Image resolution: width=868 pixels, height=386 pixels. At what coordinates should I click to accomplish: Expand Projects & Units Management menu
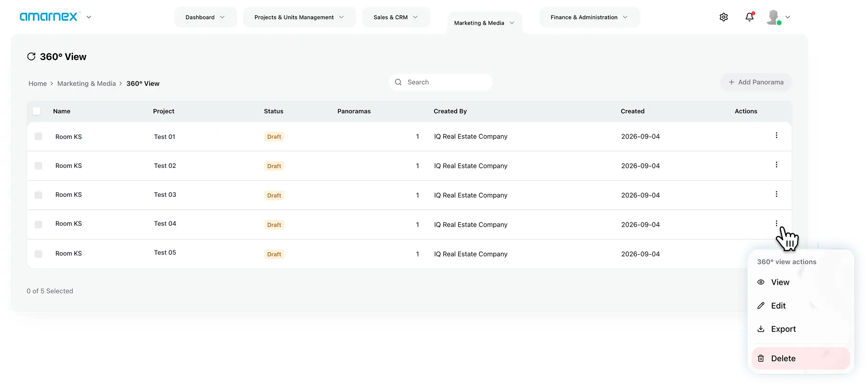[x=299, y=17]
